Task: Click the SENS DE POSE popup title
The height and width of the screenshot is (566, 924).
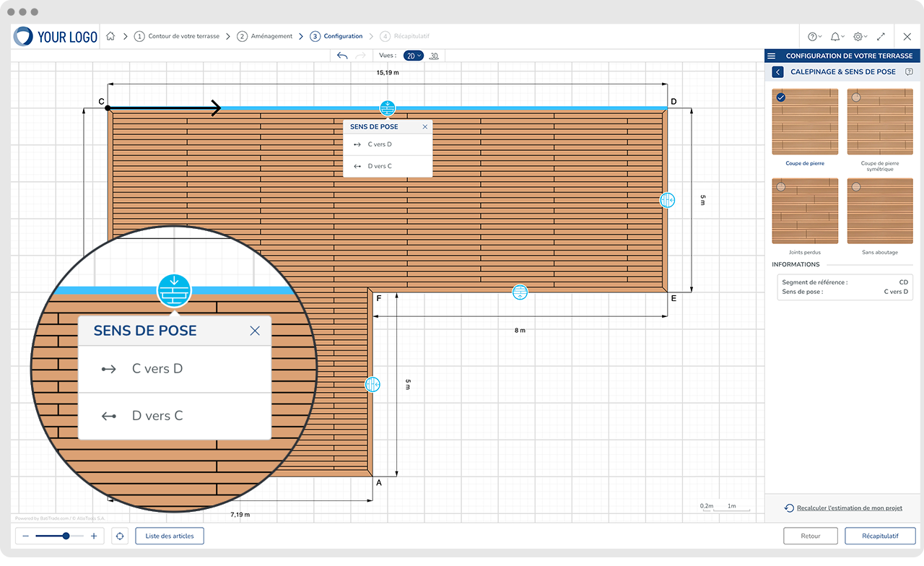Action: coord(374,126)
